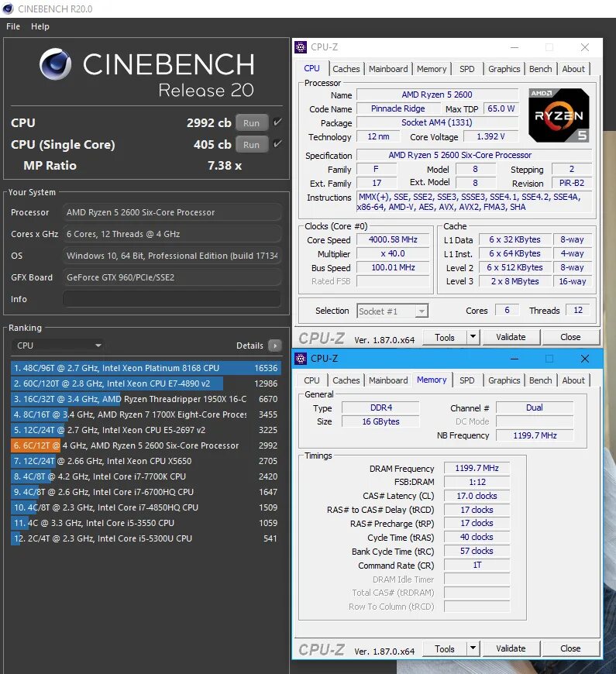Image resolution: width=616 pixels, height=674 pixels.
Task: Open Caches tab in bottom CPU-Z window
Action: click(346, 380)
